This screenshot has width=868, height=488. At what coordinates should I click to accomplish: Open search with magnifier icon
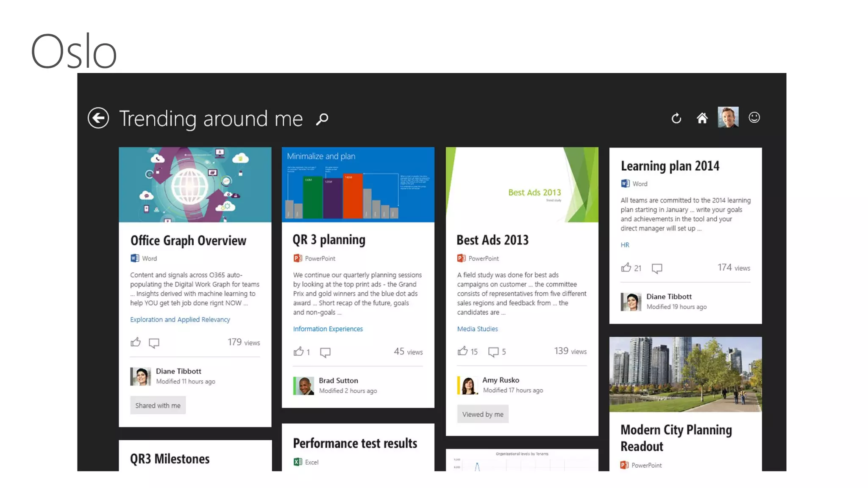click(322, 119)
